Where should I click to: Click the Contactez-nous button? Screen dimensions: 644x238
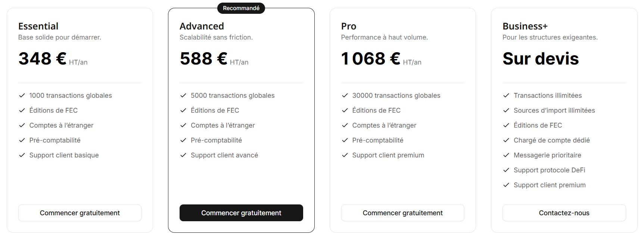564,213
